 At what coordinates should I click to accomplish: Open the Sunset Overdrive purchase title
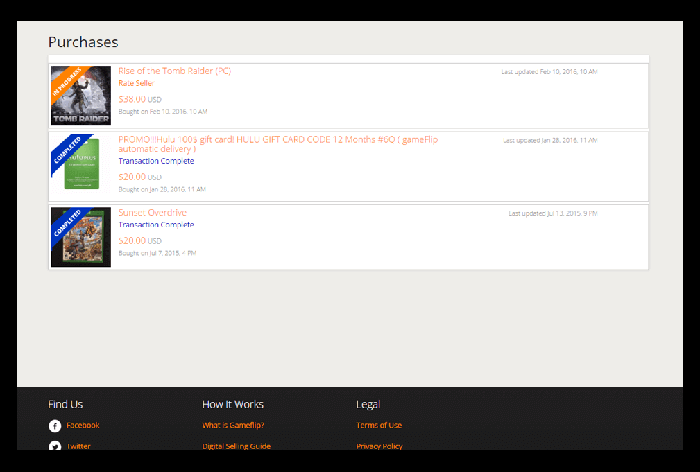pyautogui.click(x=152, y=213)
